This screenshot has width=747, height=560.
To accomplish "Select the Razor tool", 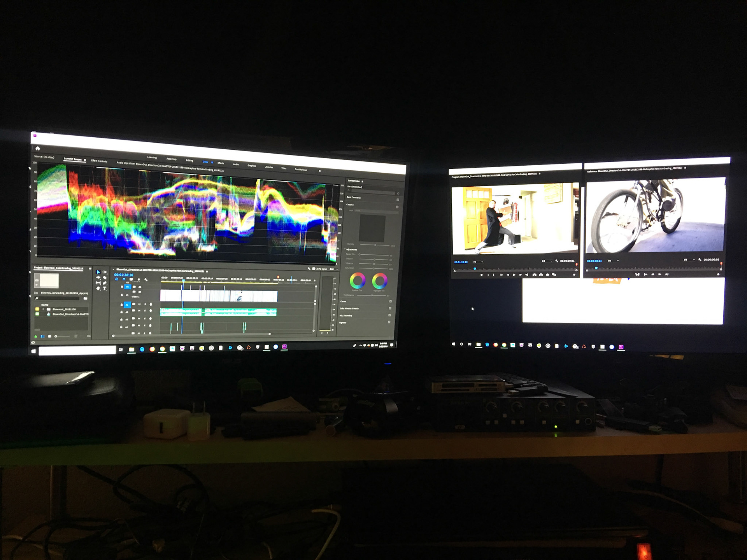I will tap(105, 278).
